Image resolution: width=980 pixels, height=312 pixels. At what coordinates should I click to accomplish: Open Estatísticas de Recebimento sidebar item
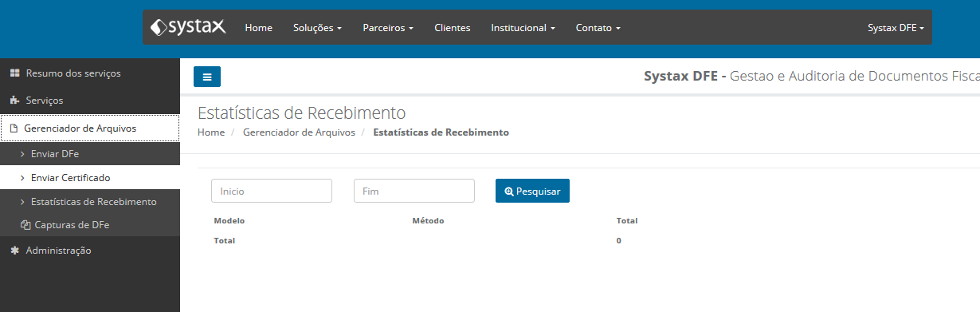(90, 202)
